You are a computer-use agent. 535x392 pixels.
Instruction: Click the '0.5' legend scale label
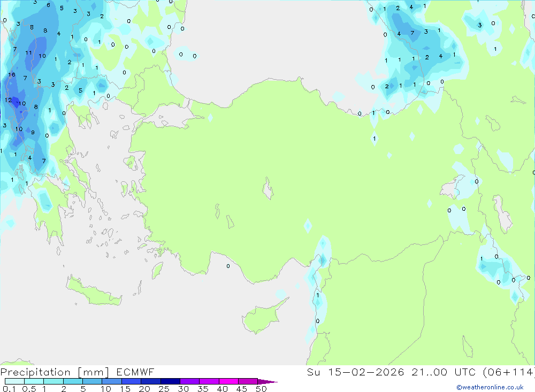click(29, 389)
